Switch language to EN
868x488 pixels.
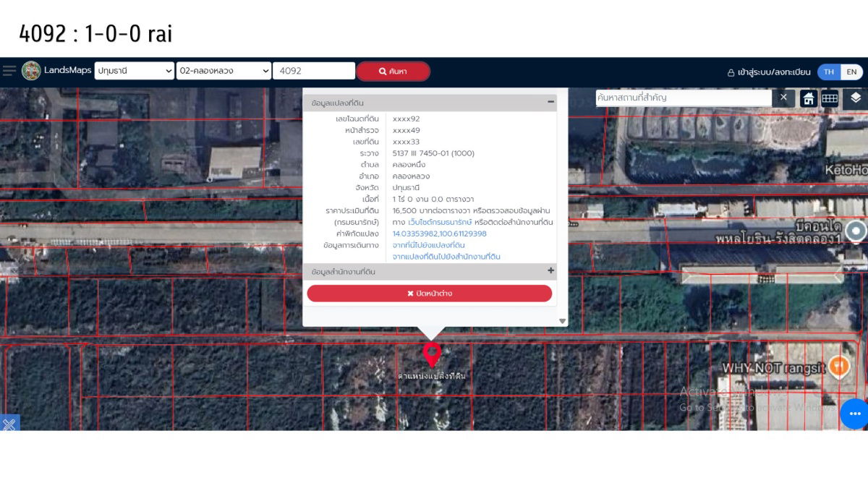pyautogui.click(x=851, y=72)
